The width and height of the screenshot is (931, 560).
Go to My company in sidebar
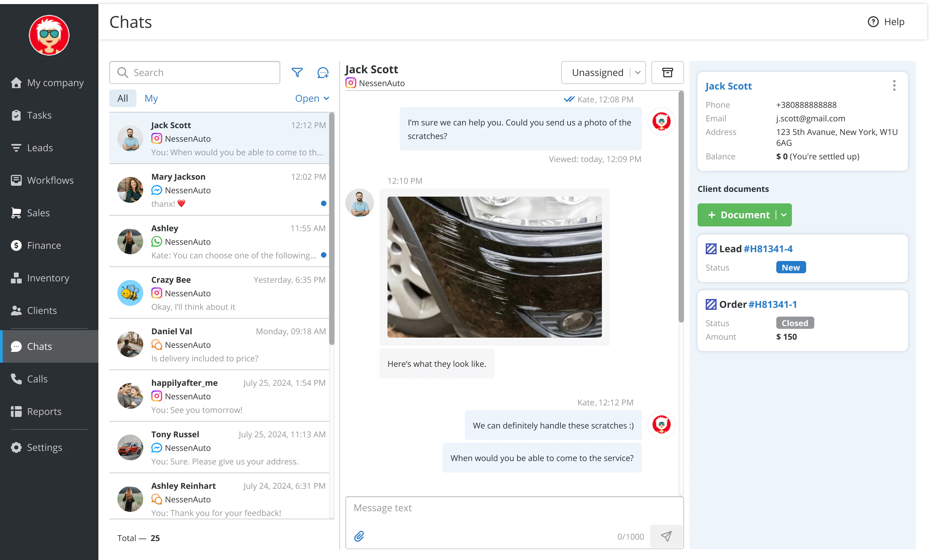point(49,83)
